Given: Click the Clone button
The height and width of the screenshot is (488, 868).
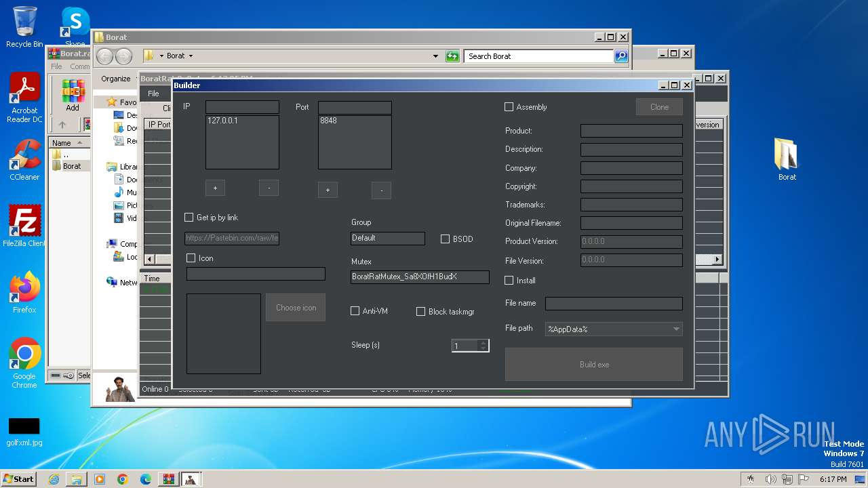Looking at the screenshot, I should pyautogui.click(x=659, y=107).
